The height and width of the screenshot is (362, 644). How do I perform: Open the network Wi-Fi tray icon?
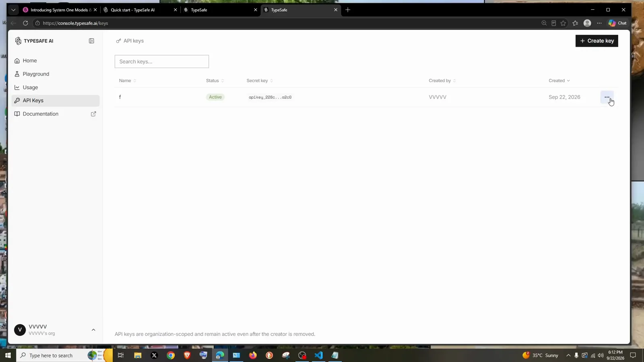click(593, 355)
